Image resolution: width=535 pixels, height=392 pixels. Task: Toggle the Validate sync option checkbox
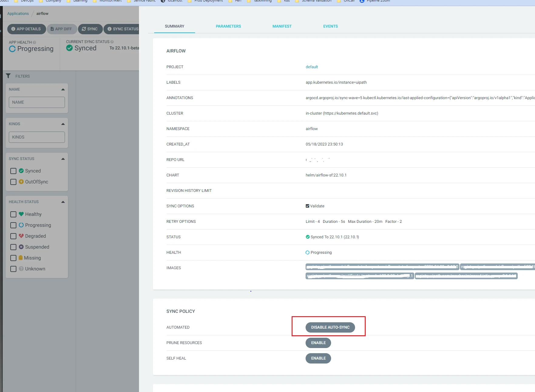(307, 206)
